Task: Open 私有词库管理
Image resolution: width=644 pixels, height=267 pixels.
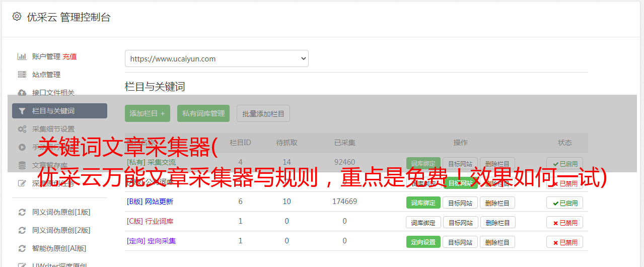Action: click(x=203, y=113)
